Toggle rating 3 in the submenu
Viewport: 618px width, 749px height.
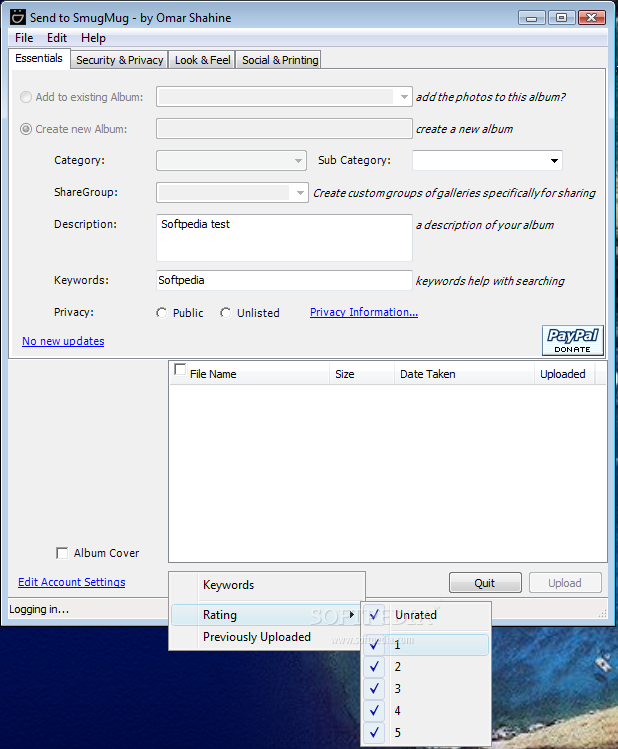426,689
